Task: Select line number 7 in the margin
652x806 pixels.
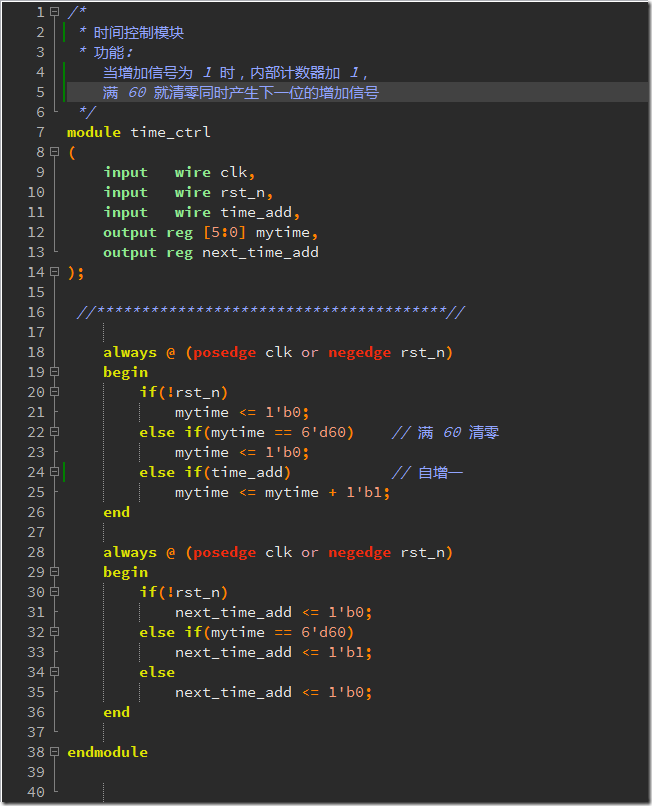Action: (x=41, y=132)
